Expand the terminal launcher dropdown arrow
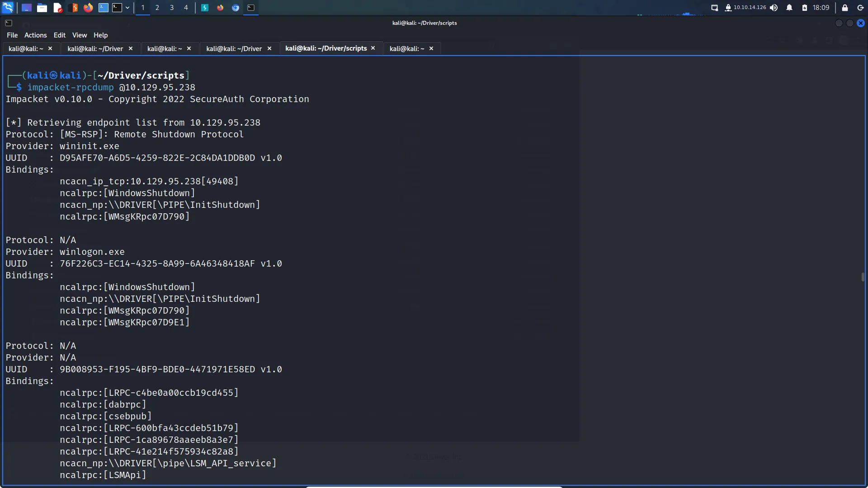 tap(127, 8)
